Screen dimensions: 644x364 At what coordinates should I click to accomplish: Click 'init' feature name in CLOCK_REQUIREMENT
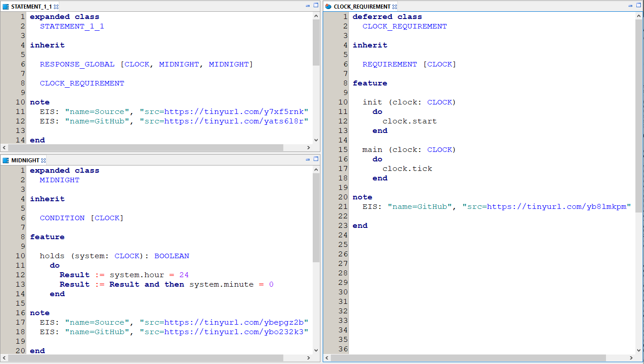(372, 102)
